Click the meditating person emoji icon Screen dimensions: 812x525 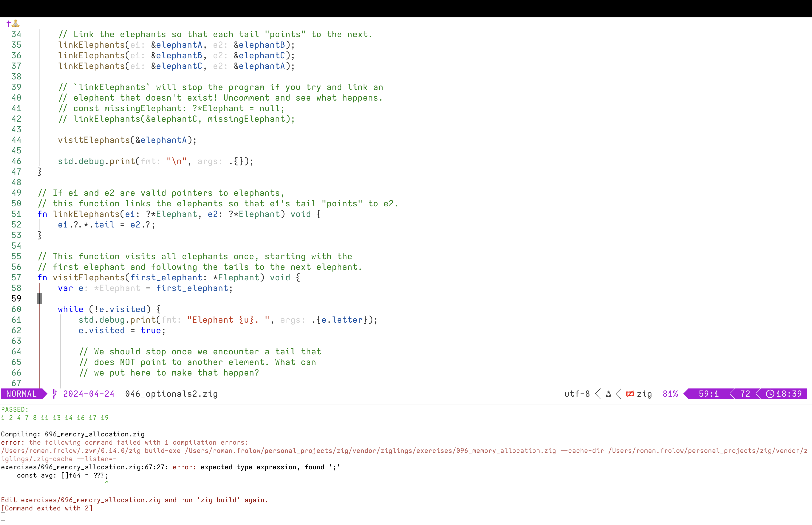(x=16, y=24)
